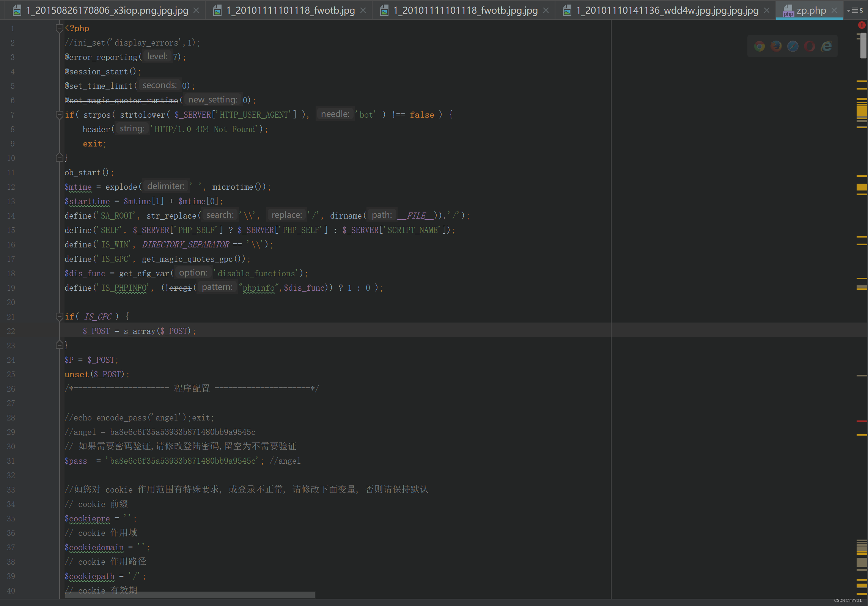Click the image file icon on the x3iop tab

coord(17,11)
